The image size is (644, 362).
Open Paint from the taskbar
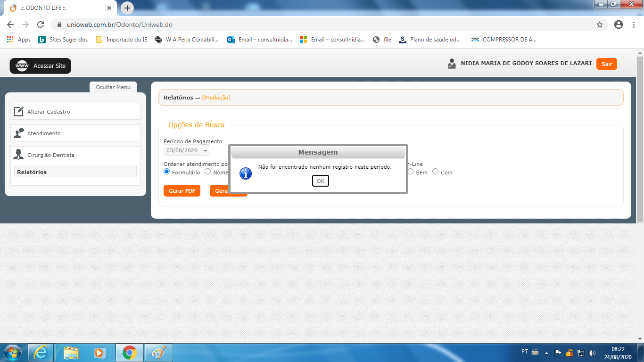[159, 353]
